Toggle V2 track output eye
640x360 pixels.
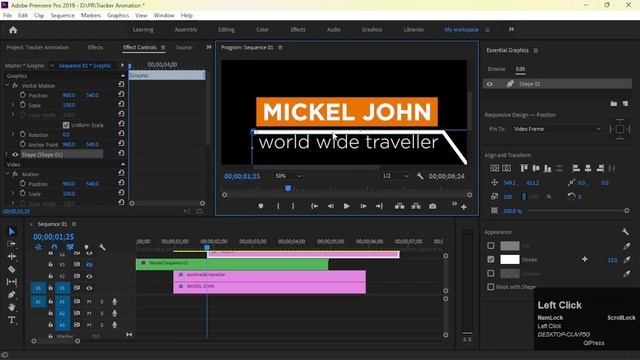[x=89, y=276]
